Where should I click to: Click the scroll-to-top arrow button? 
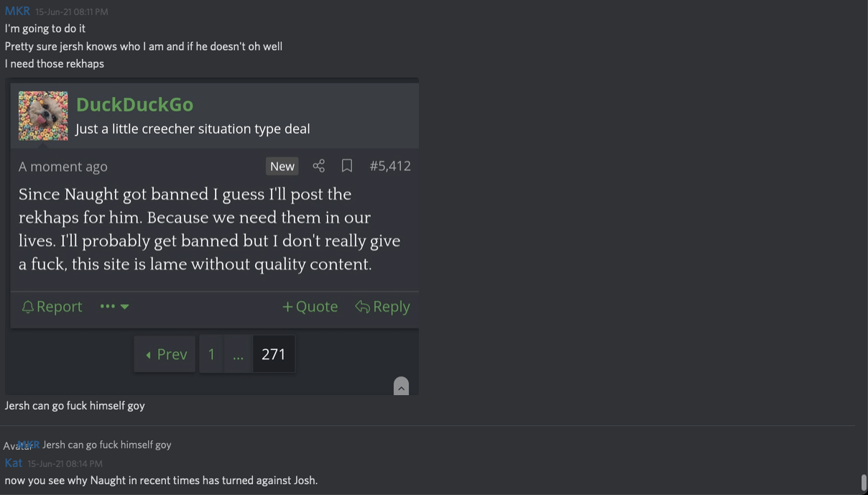401,387
